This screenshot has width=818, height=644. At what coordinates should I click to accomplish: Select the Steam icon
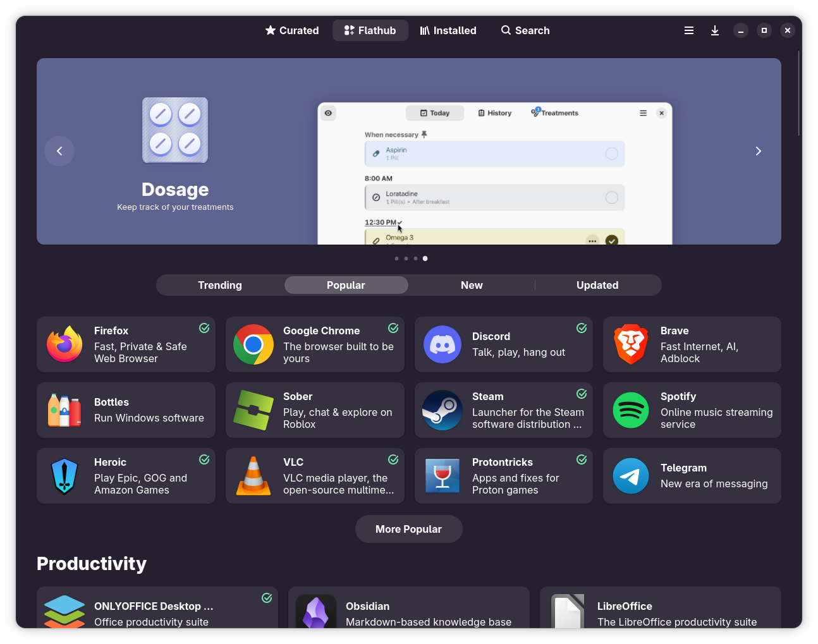tap(442, 410)
